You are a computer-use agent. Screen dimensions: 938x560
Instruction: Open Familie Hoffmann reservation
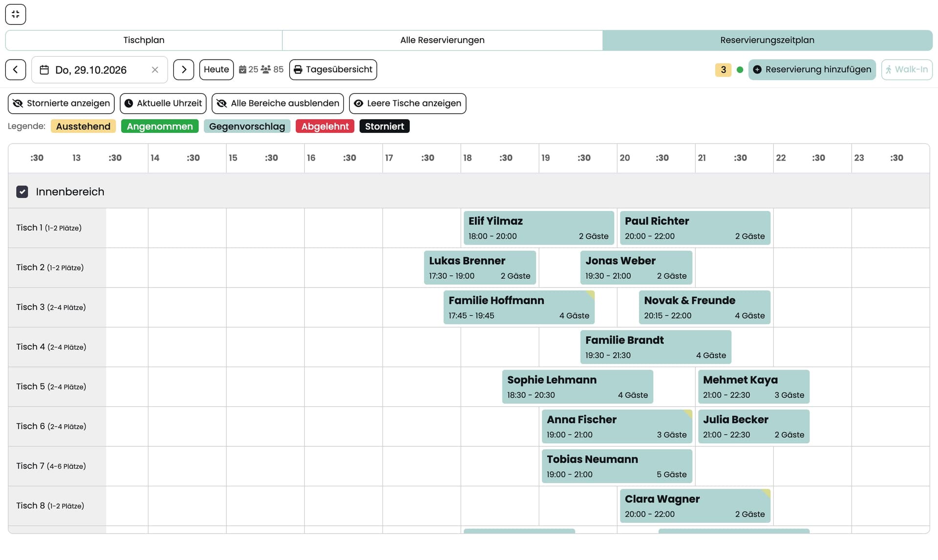[x=519, y=308]
